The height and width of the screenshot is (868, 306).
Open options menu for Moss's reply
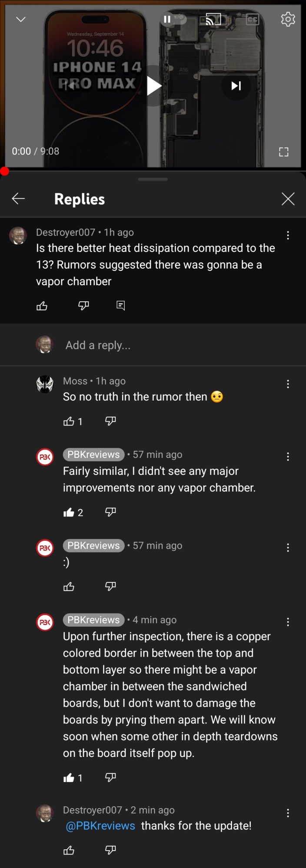tap(288, 384)
